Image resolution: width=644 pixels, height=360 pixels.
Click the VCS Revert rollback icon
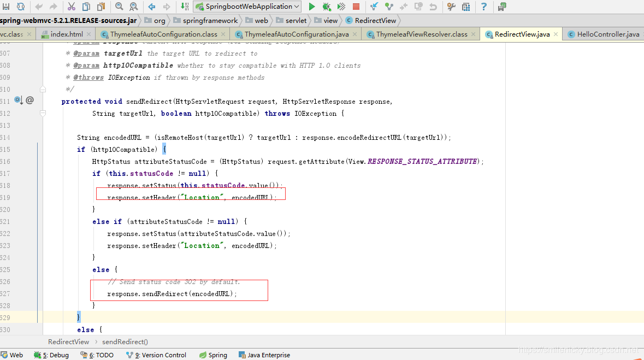tap(433, 7)
